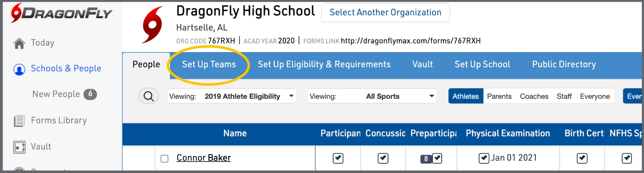Open the 2019 Athlete Eligibility dropdown
The width and height of the screenshot is (644, 173).
point(232,96)
